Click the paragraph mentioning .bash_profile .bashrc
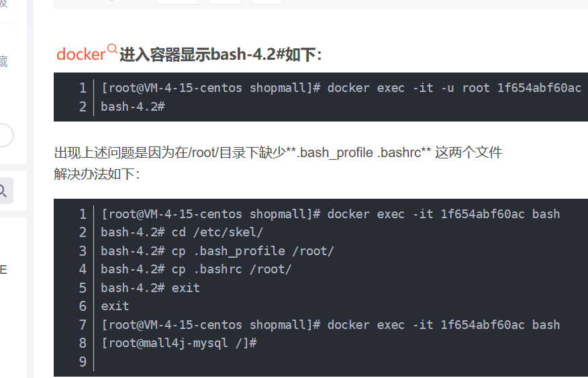The image size is (588, 378). (x=278, y=153)
